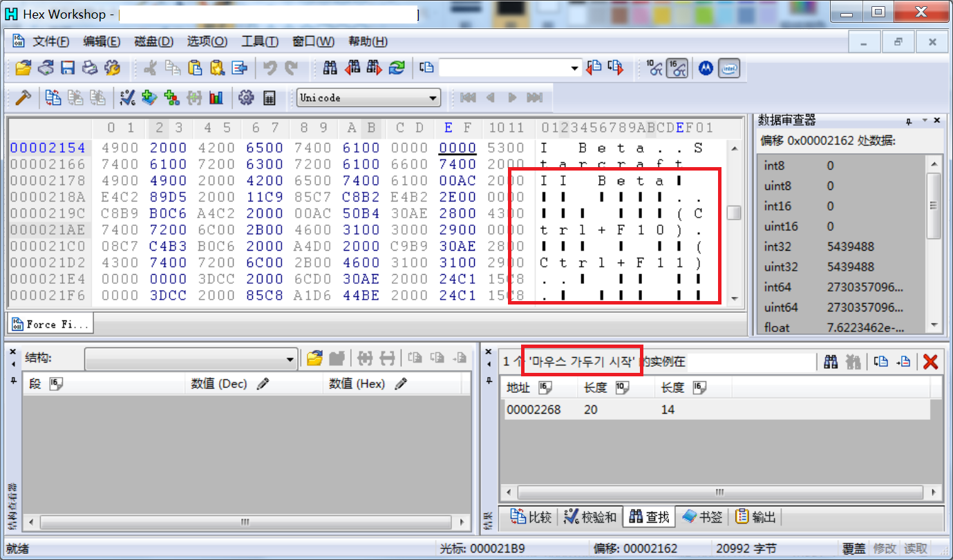Viewport: 953px width, 560px height.
Task: Switch to the 比较 tab
Action: pos(530,516)
